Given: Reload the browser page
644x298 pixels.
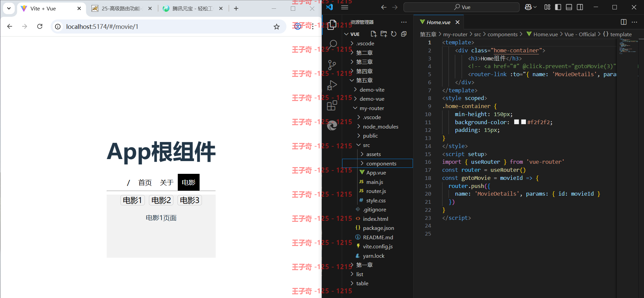Looking at the screenshot, I should (40, 27).
